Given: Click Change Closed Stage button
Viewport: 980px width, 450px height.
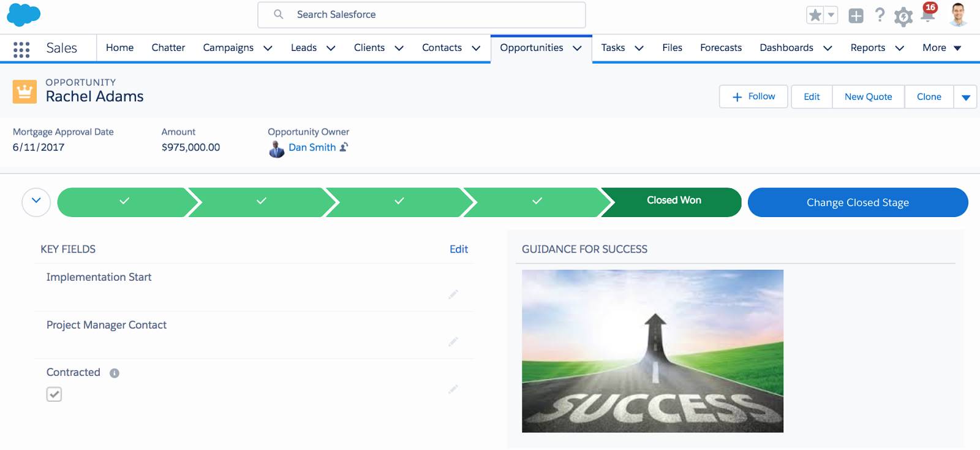Looking at the screenshot, I should 858,202.
